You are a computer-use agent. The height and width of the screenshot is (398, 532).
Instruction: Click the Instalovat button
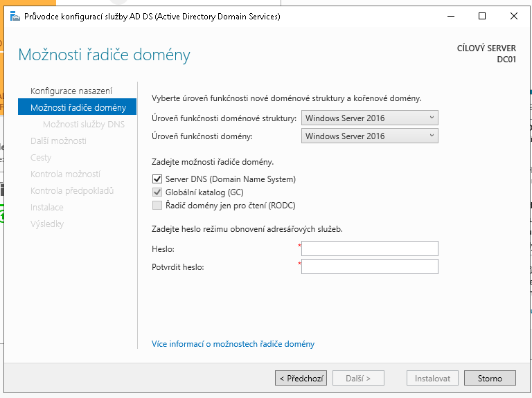[432, 379]
